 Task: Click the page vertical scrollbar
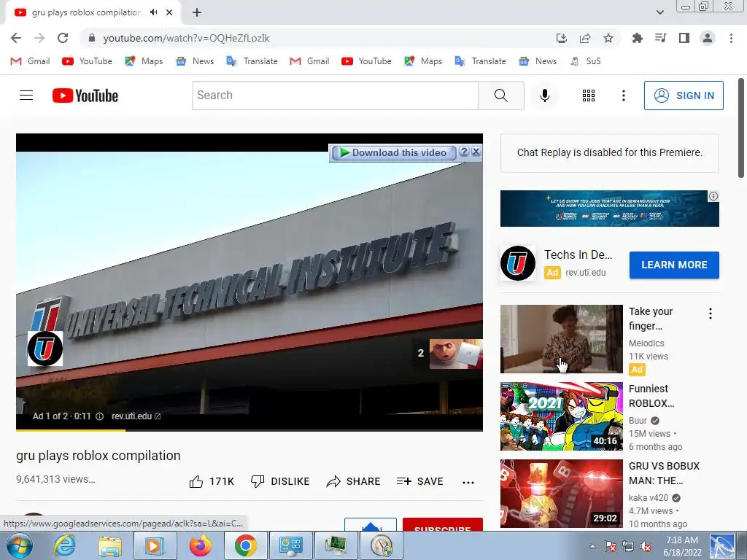point(741,128)
